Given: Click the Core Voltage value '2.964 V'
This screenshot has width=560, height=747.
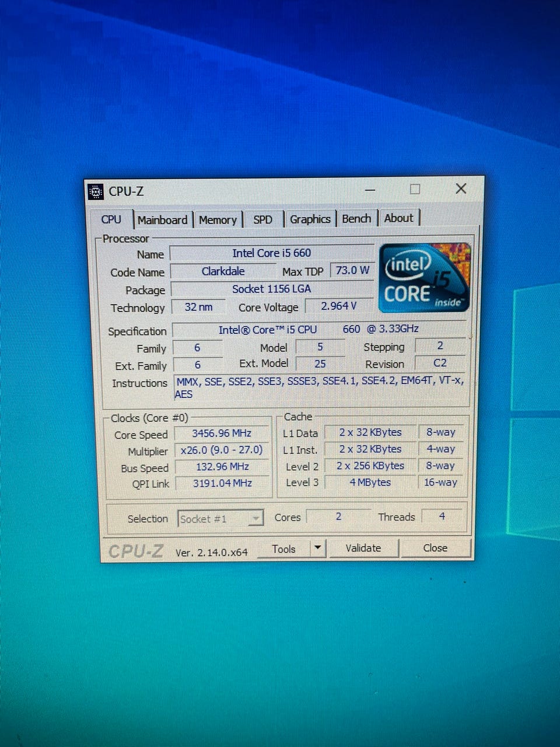Looking at the screenshot, I should (339, 306).
